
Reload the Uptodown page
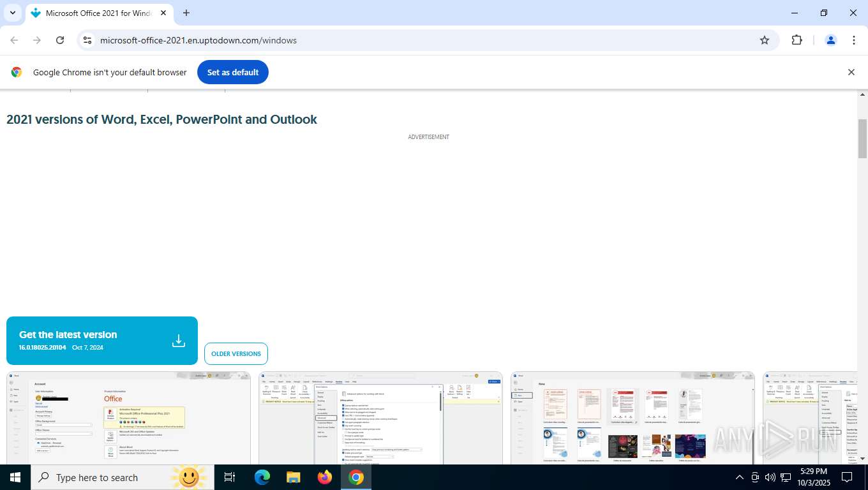point(60,40)
